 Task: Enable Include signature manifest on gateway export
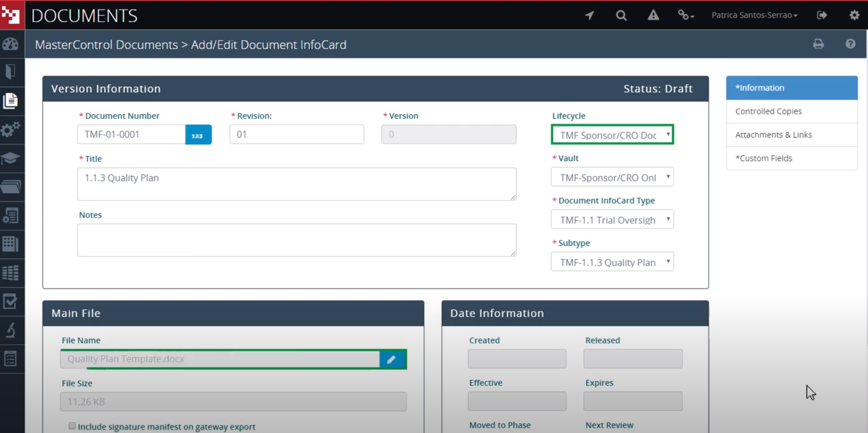[x=71, y=425]
